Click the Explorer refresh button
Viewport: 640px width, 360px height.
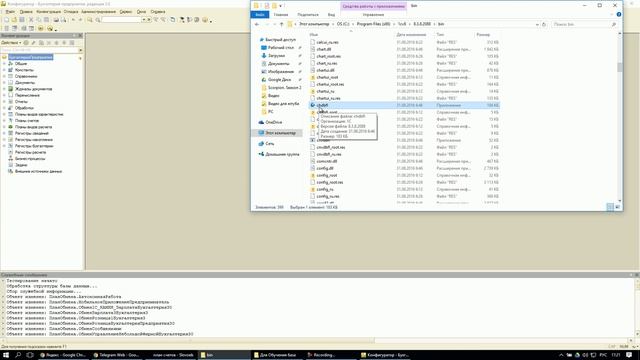544,24
